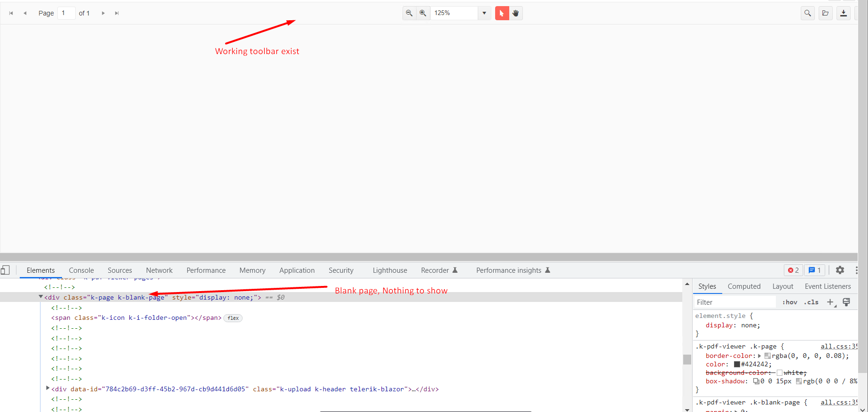Image resolution: width=868 pixels, height=412 pixels.
Task: Go to the previous PDF page
Action: click(25, 13)
